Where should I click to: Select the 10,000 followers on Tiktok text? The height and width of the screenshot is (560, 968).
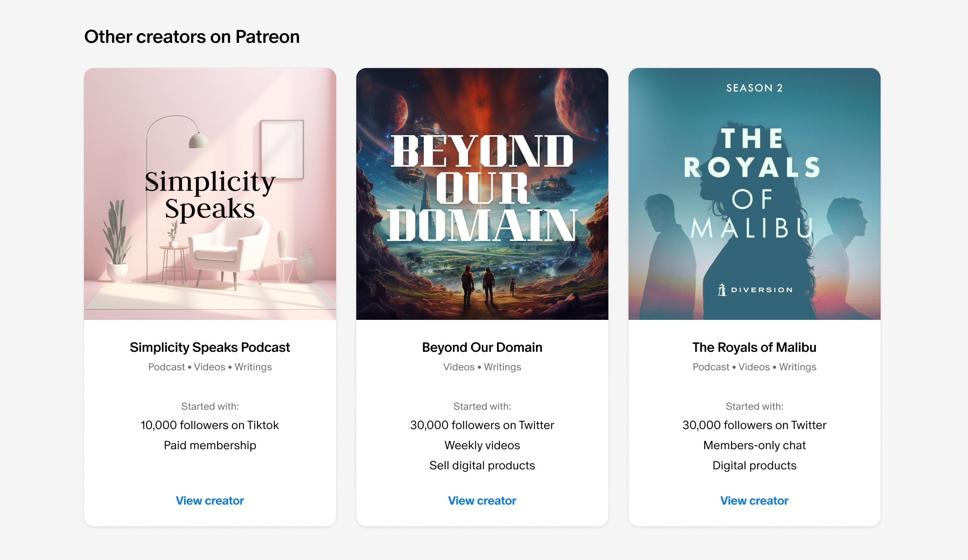point(210,425)
